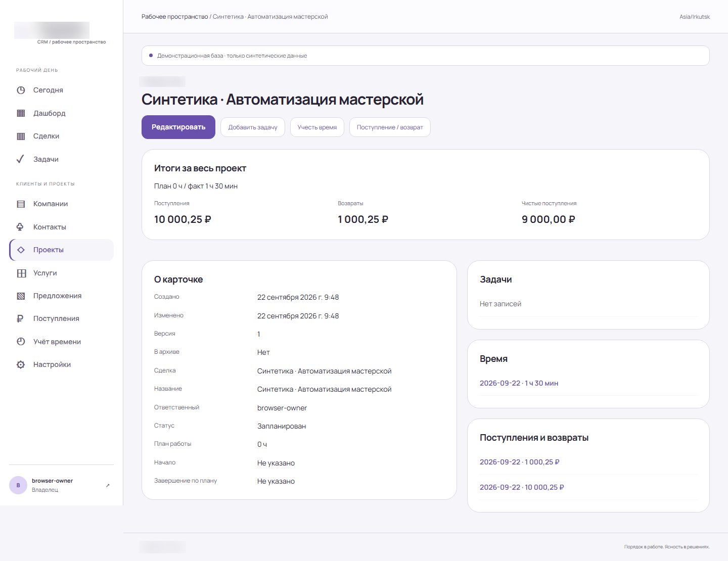Open the payment entry 2026-09-22 · 10 000,25 ₽
This screenshot has height=561, width=728.
[x=522, y=487]
